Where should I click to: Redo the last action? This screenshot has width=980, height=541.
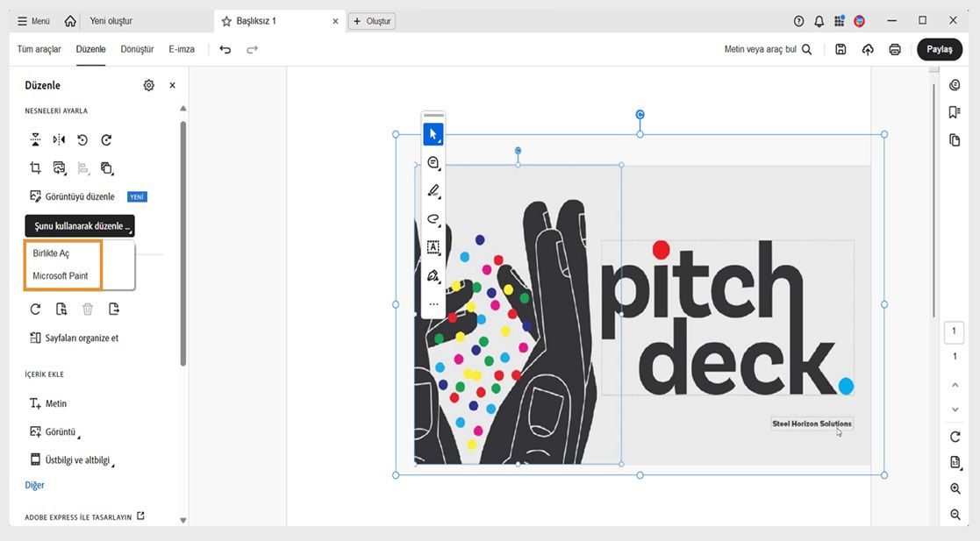coord(252,49)
